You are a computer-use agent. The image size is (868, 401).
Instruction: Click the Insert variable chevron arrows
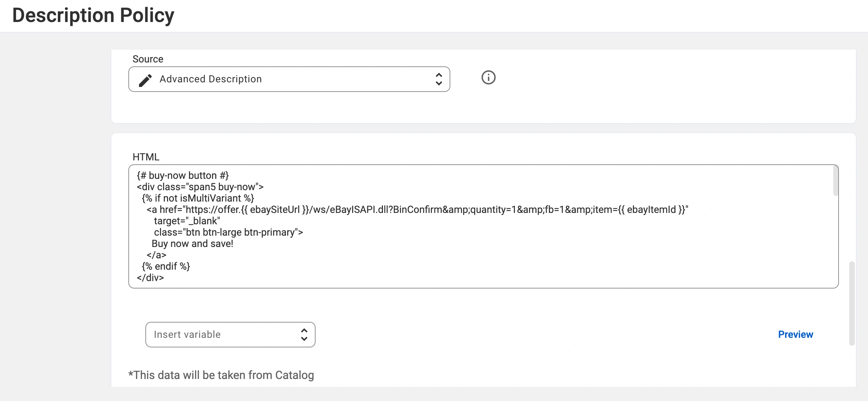tap(304, 335)
